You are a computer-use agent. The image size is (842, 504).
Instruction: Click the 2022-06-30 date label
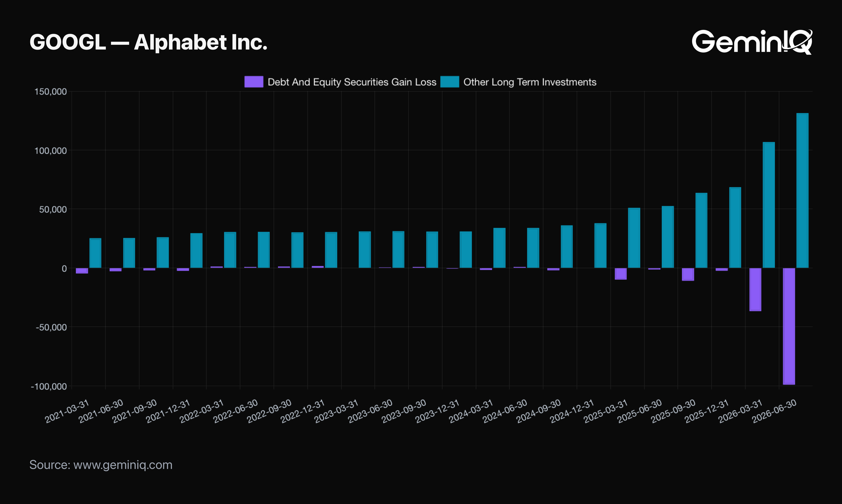235,411
